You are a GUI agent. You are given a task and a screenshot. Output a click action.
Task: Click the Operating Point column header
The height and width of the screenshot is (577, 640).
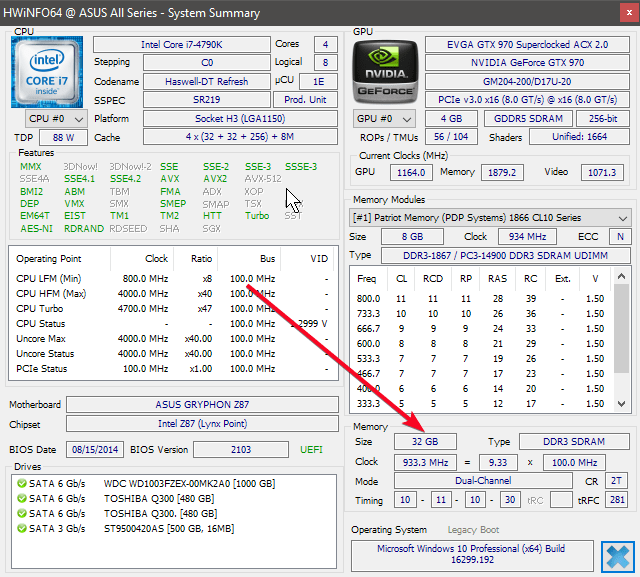pos(50,258)
